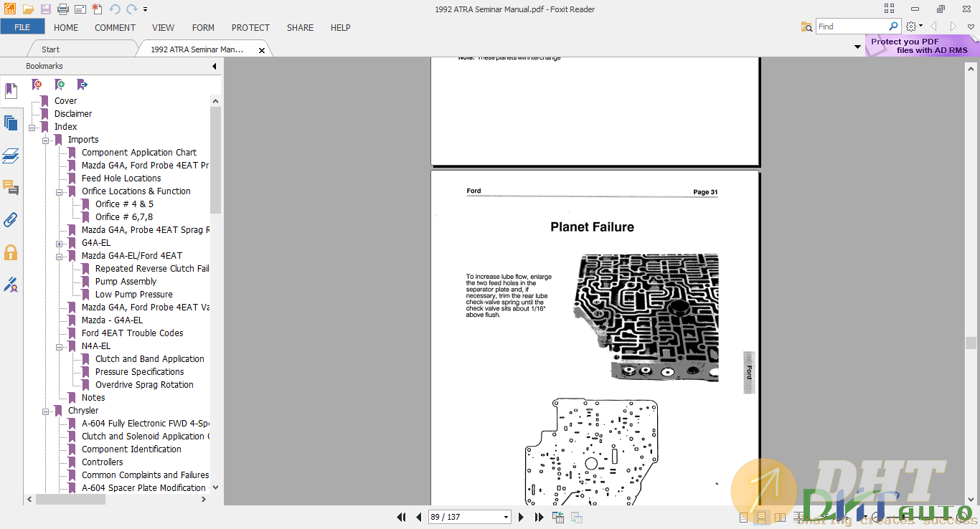Select the Ford 4EAT Trouble Codes bookmark
The width and height of the screenshot is (980, 529).
tap(132, 333)
